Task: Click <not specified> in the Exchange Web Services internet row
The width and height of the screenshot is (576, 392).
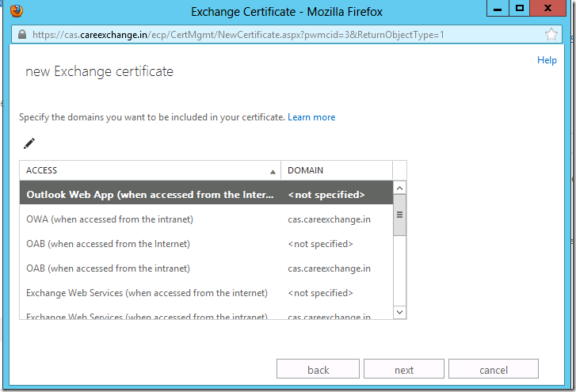Action: (x=320, y=293)
